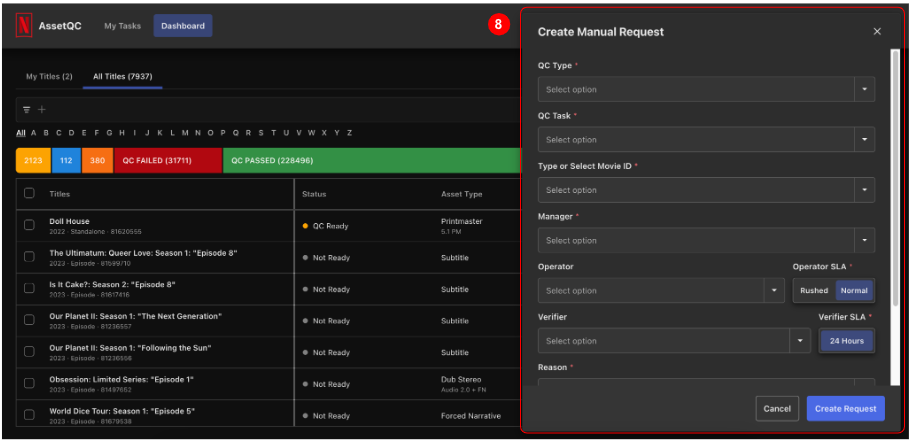The height and width of the screenshot is (443, 914).
Task: Select the All Titles (7937) tab
Action: 122,76
